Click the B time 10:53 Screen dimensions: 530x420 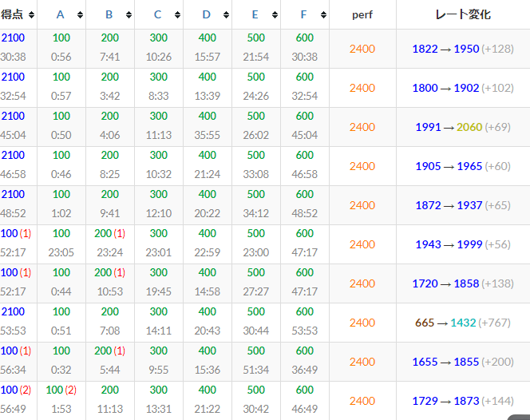[110, 291]
